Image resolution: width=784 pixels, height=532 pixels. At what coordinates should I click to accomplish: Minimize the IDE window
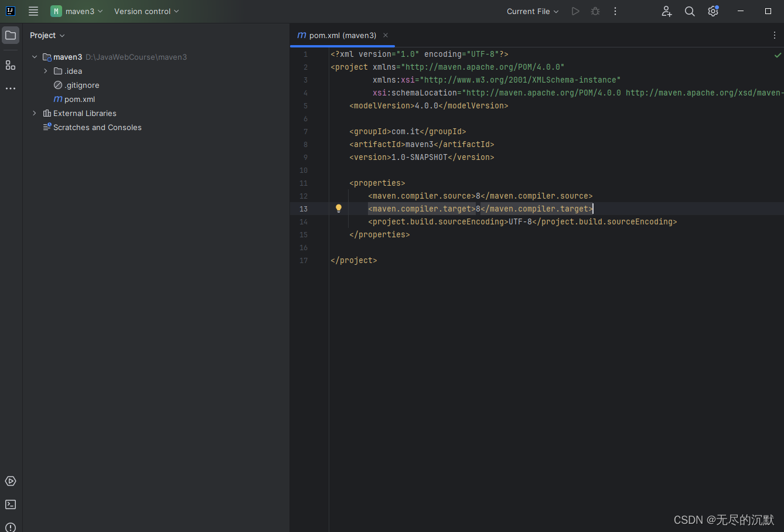pyautogui.click(x=741, y=11)
